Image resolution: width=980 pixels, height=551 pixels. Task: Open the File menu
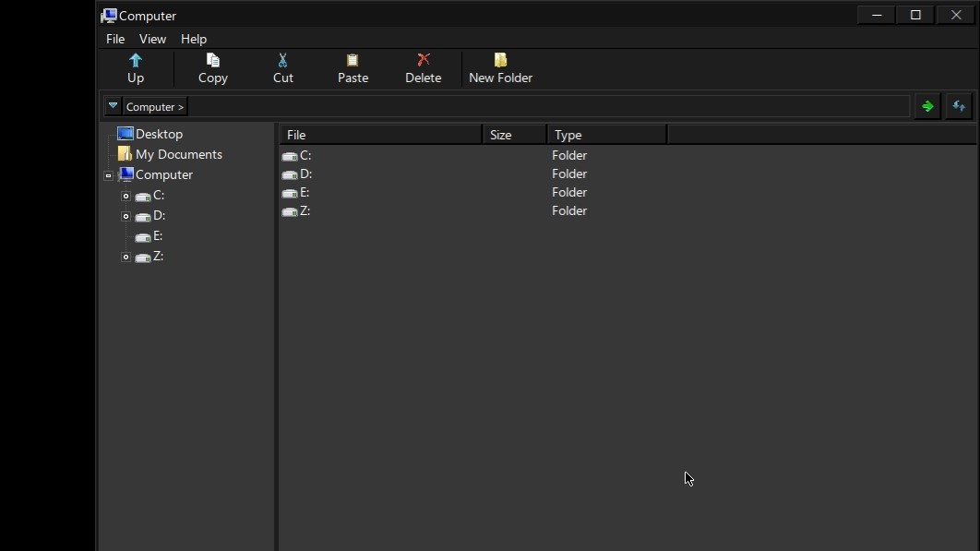(x=115, y=39)
